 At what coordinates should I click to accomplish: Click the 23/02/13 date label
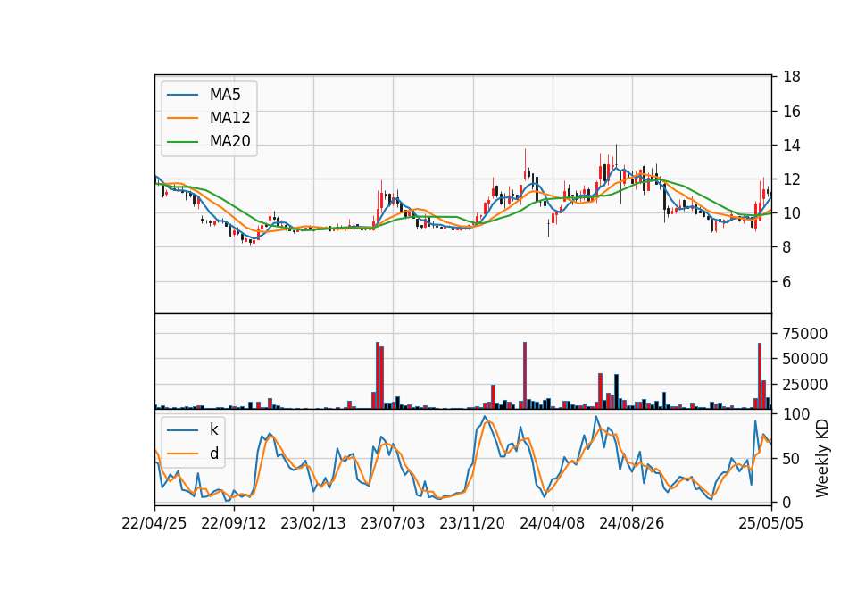tap(313, 524)
